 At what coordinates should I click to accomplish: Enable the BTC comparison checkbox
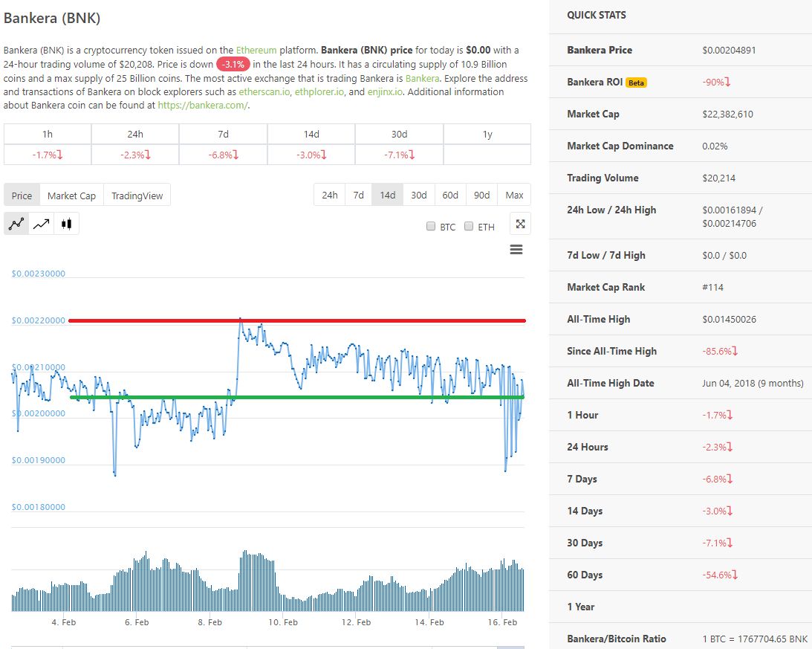tap(431, 226)
